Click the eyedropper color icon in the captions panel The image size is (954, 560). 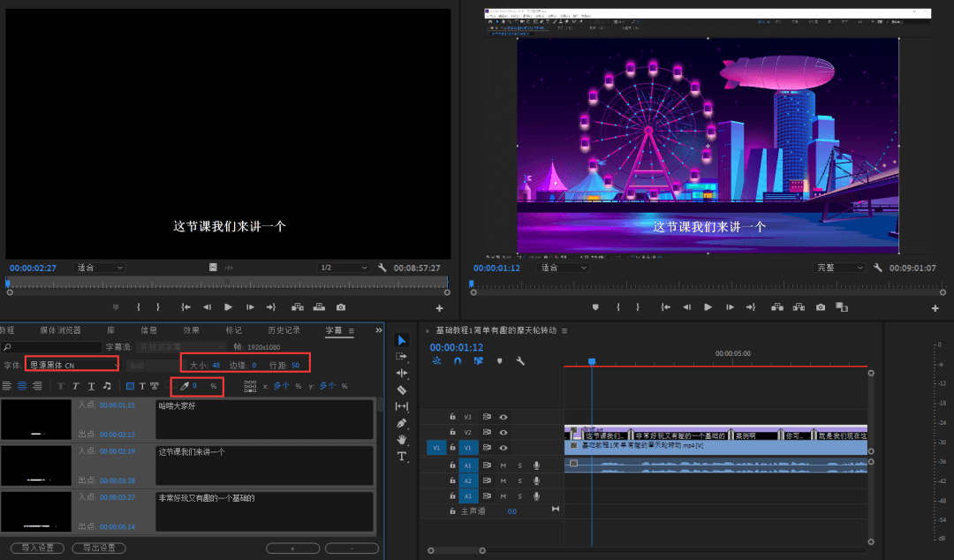click(x=185, y=386)
